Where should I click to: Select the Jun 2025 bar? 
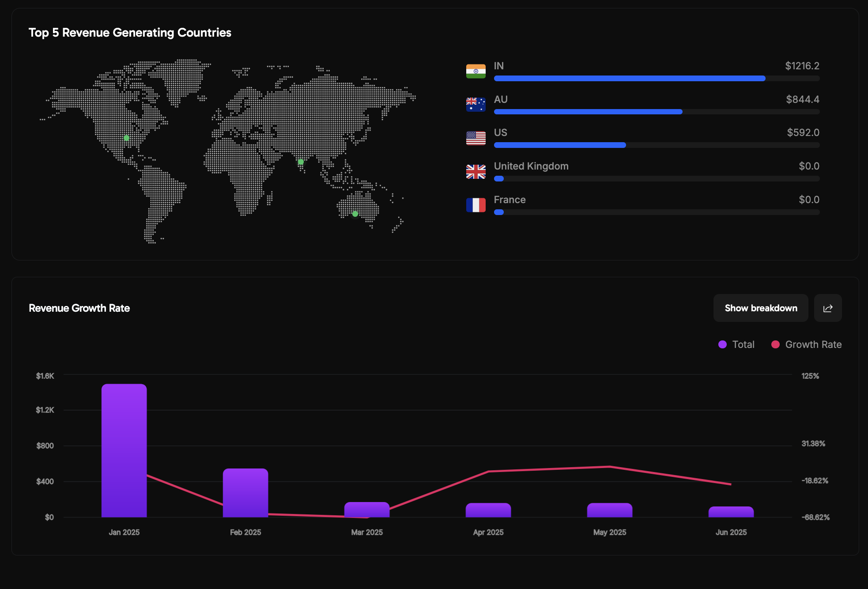tap(731, 512)
